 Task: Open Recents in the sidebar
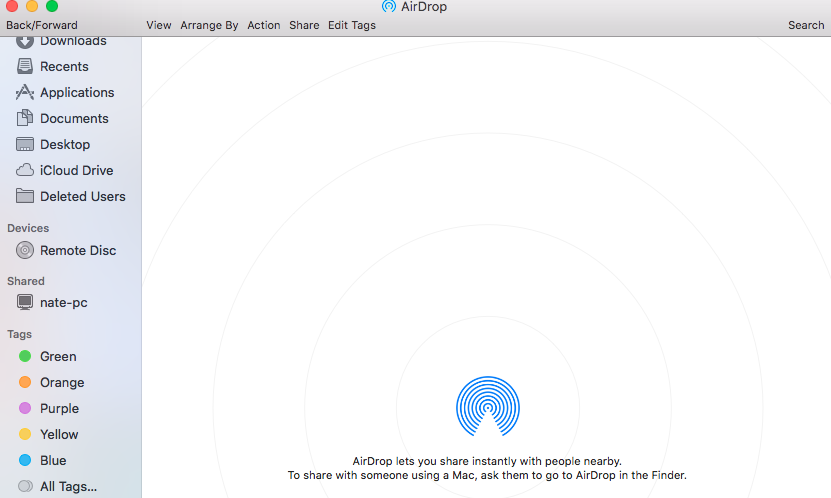tap(64, 66)
